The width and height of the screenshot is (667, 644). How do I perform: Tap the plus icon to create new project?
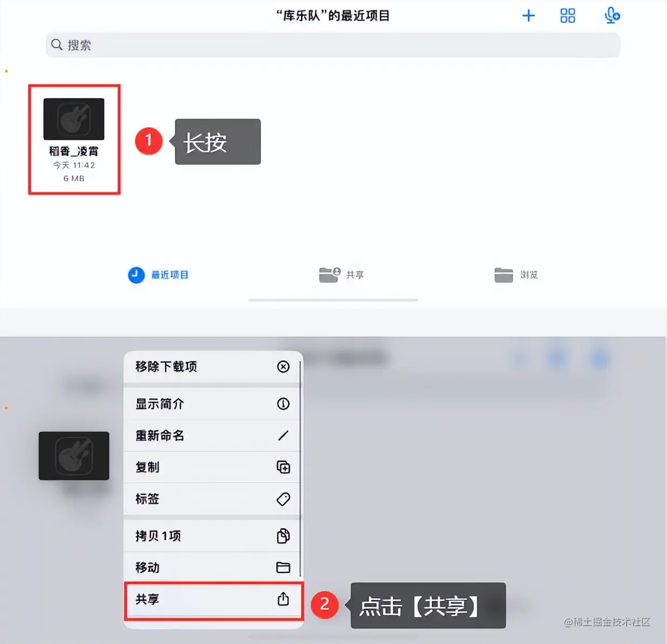coord(528,16)
